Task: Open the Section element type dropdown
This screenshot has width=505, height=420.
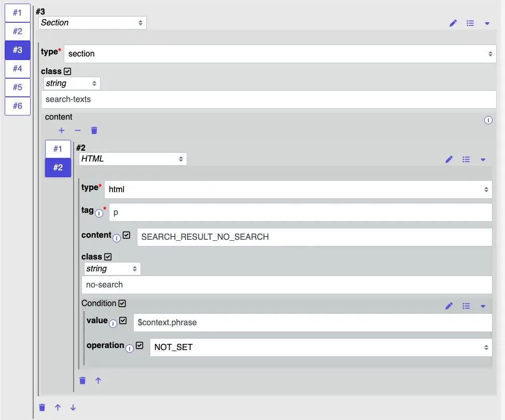Action: coord(92,23)
